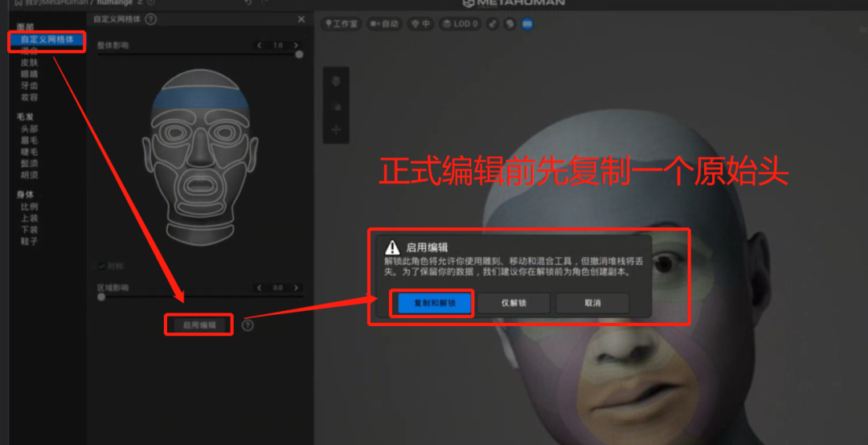Click help icon next to 启用编辑
Screen dimensions: 868x445
click(248, 325)
